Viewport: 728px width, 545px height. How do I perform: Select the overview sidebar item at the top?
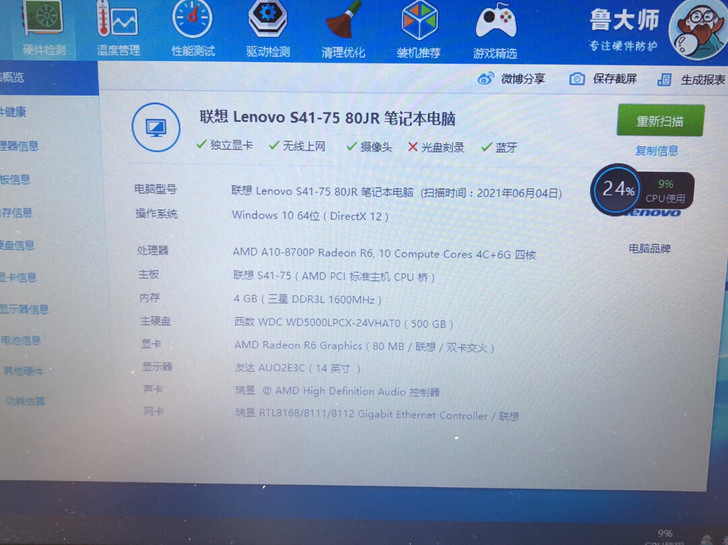tap(49, 78)
